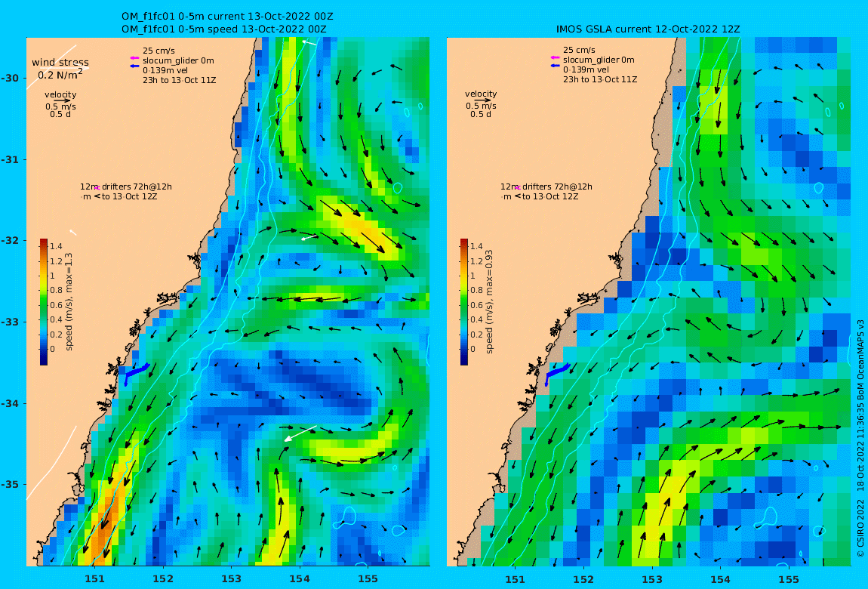Click 'to 13 Oct 12Z' in right panel
This screenshot has width=868, height=589.
click(x=550, y=196)
